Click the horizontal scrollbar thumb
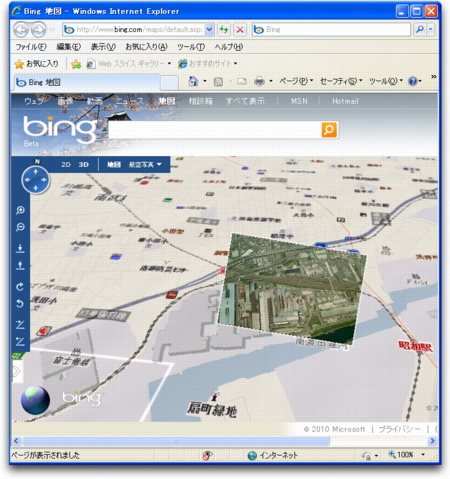The height and width of the screenshot is (479, 450). 176,441
